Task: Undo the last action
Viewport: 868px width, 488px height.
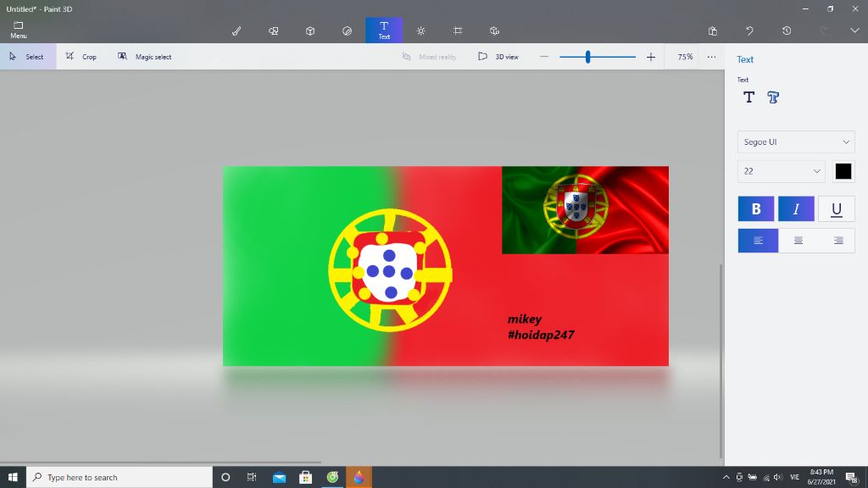Action: tap(749, 31)
